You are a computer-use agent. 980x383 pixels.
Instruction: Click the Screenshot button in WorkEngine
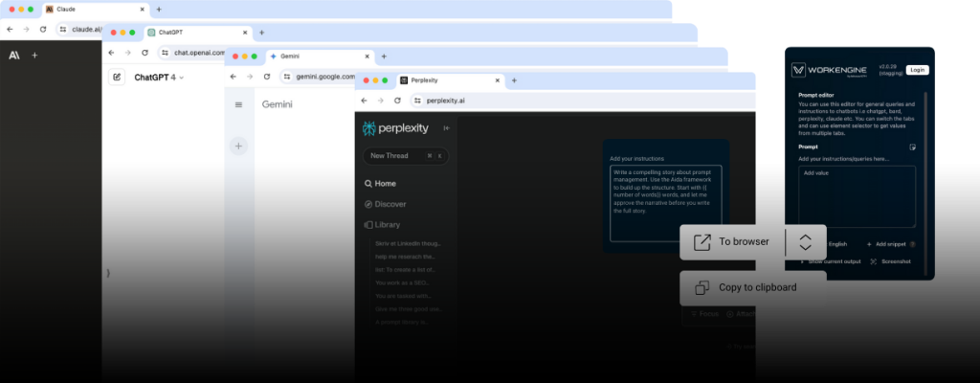(x=891, y=261)
